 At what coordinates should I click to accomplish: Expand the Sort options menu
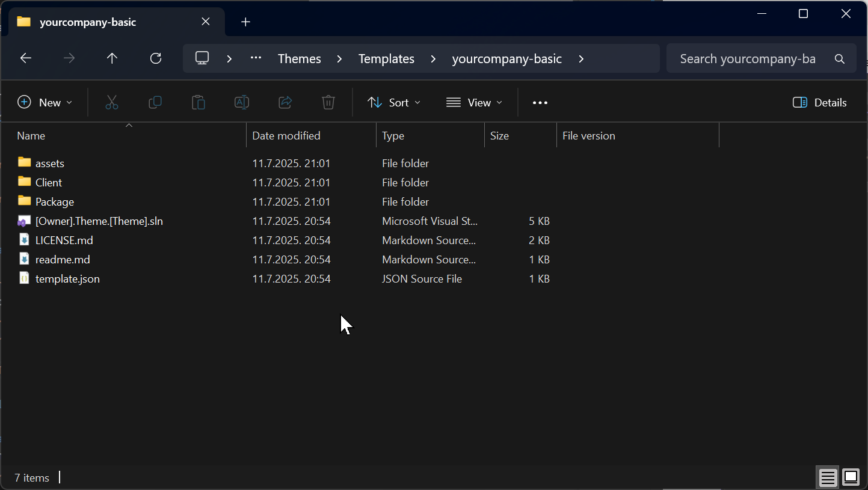pyautogui.click(x=394, y=103)
